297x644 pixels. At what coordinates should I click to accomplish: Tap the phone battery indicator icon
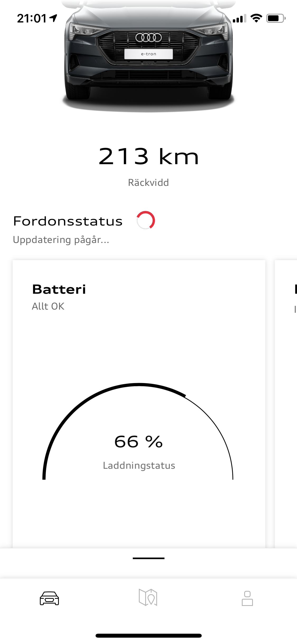[x=275, y=18]
